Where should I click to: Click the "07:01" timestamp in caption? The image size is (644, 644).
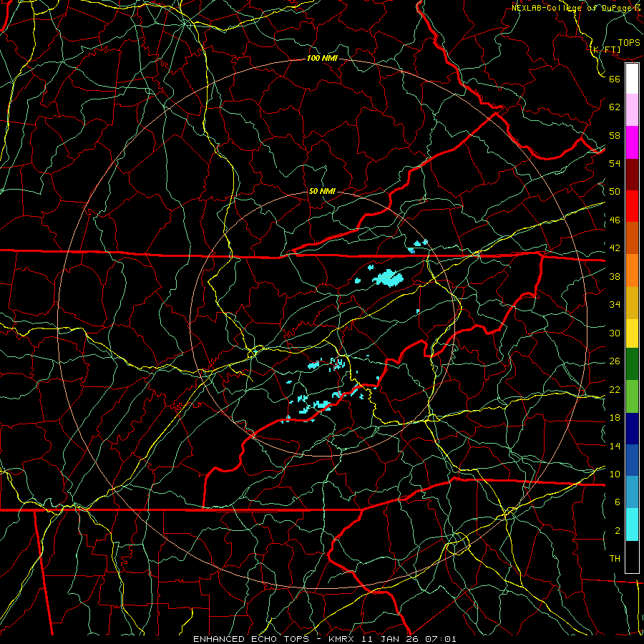[x=441, y=639]
